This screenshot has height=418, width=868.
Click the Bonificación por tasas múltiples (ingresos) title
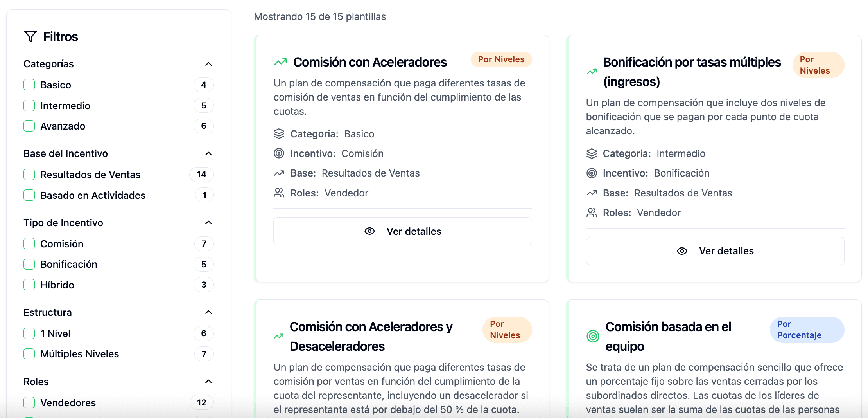pyautogui.click(x=692, y=72)
